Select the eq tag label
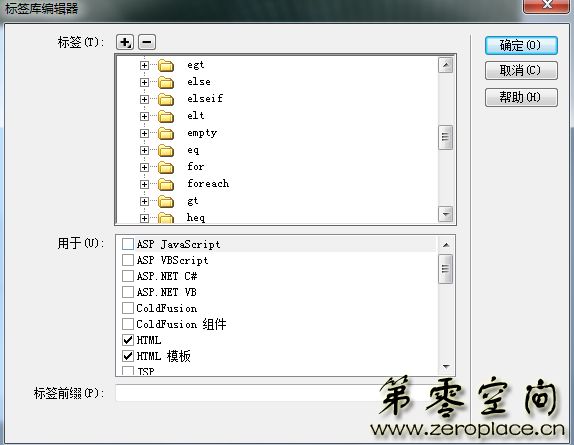 point(193,150)
